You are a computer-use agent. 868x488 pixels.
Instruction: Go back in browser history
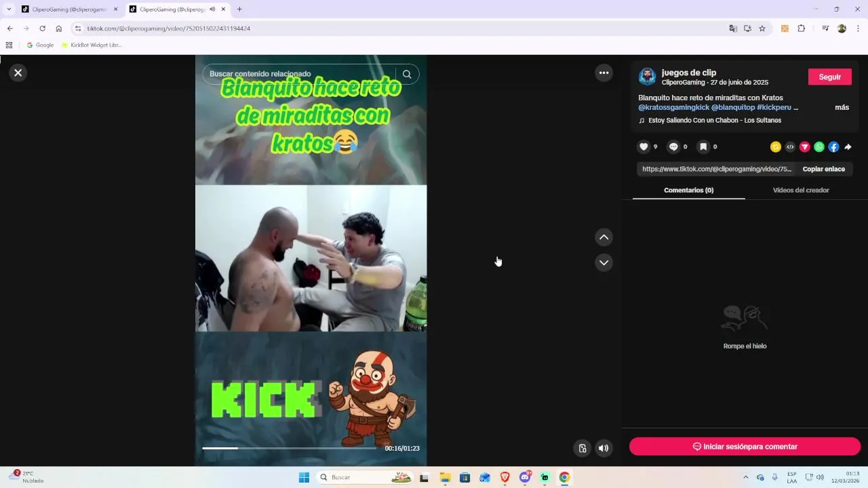pos(9,28)
